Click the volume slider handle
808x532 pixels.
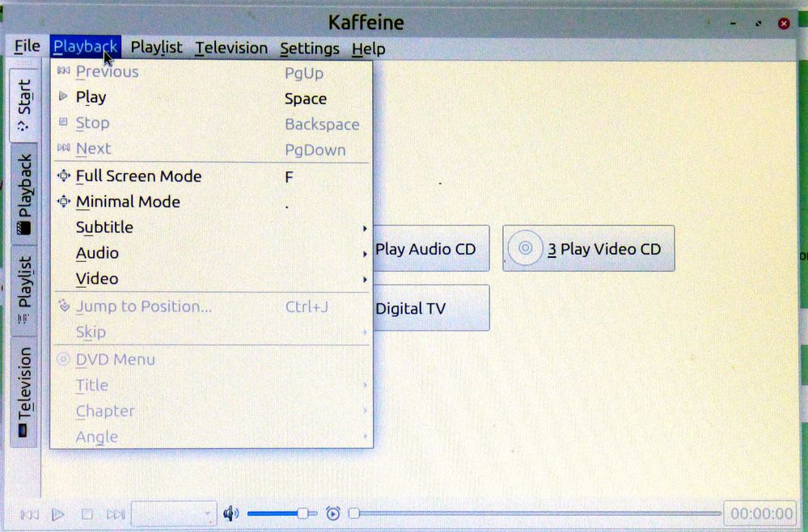(x=302, y=513)
